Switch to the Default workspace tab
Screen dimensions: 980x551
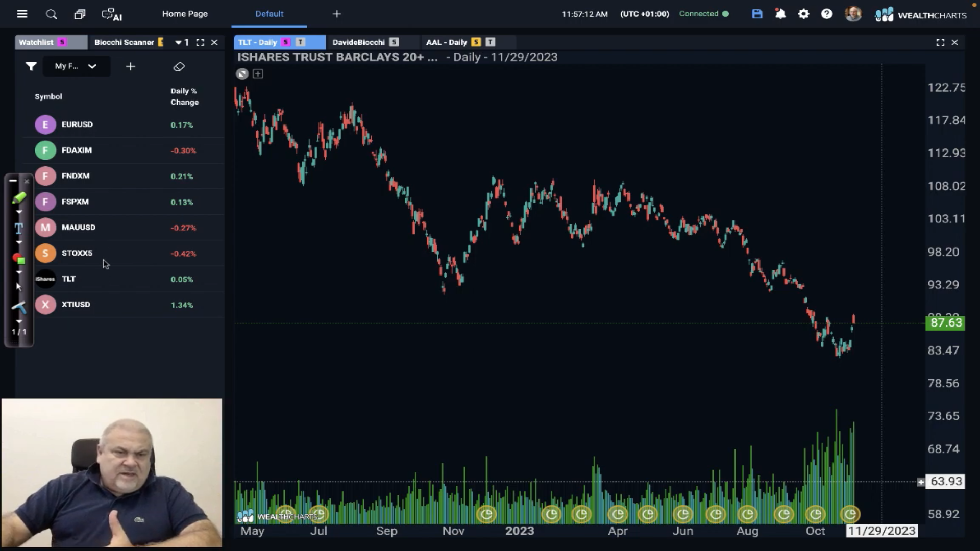coord(269,14)
